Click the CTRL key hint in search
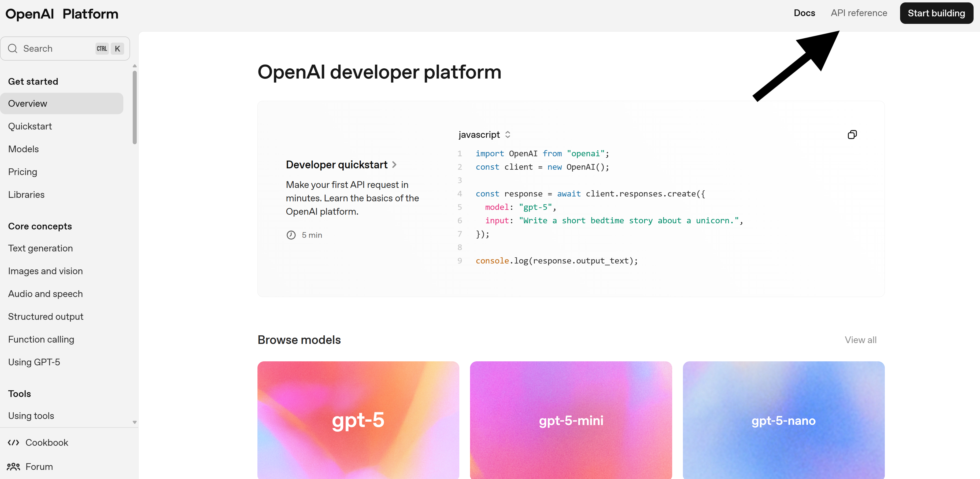The image size is (980, 479). click(102, 49)
